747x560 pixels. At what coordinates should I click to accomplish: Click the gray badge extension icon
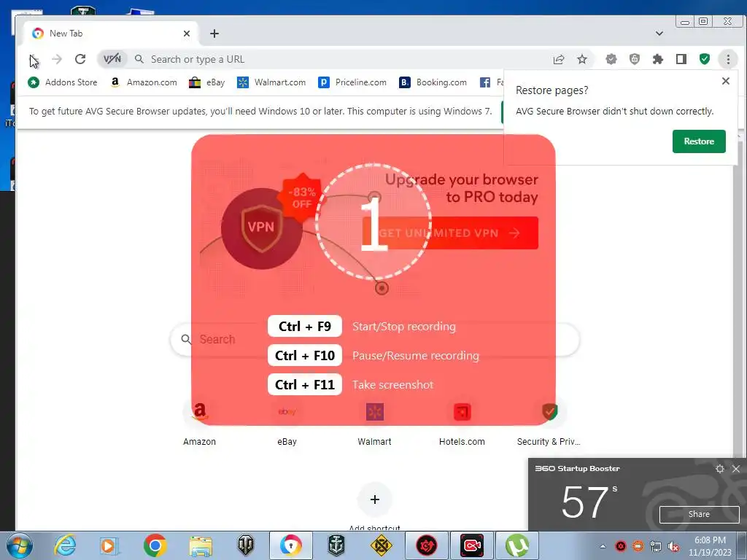pyautogui.click(x=611, y=59)
